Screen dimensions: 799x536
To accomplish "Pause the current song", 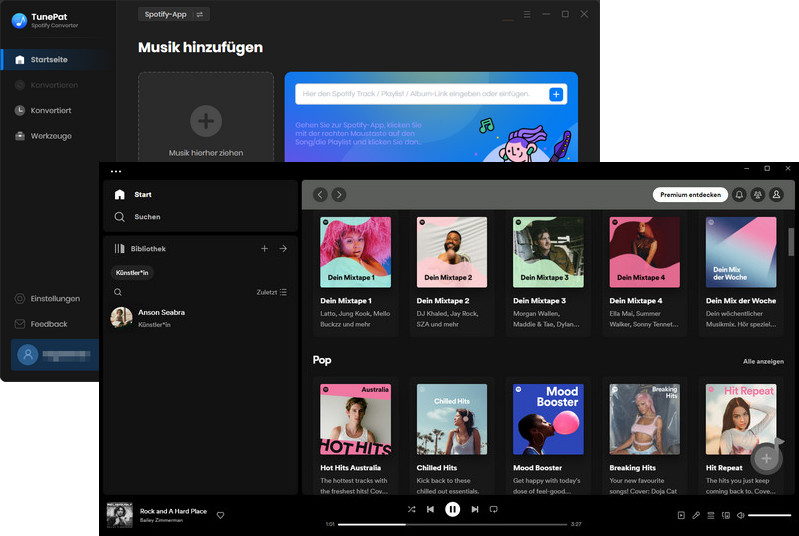I will pyautogui.click(x=452, y=509).
